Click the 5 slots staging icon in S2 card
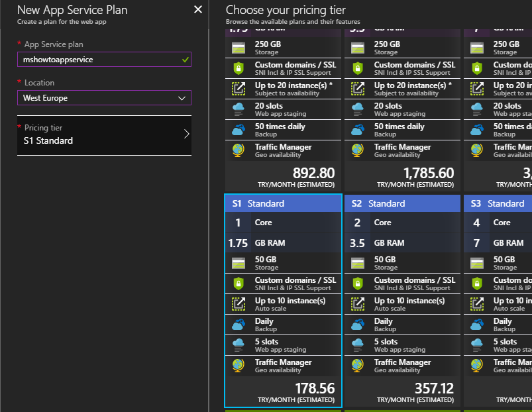The image size is (532, 412). point(358,345)
